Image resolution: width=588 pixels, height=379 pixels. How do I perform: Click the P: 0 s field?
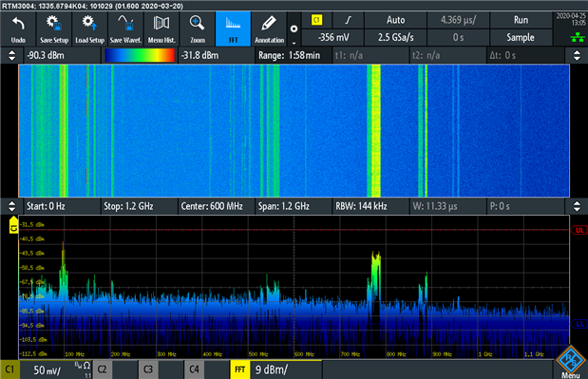coord(525,206)
